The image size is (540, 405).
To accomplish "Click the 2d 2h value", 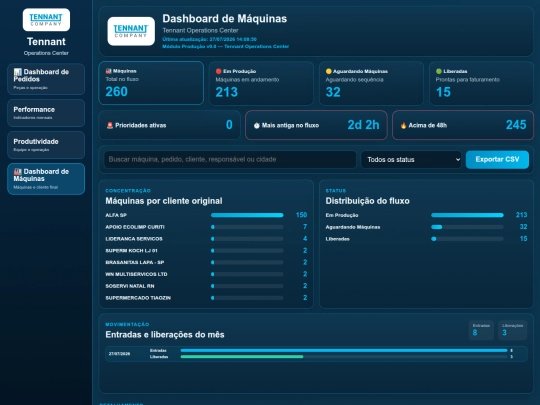I will tap(363, 125).
